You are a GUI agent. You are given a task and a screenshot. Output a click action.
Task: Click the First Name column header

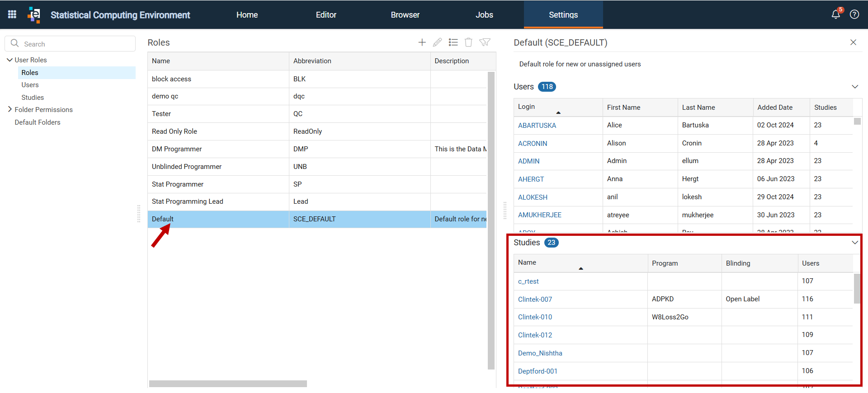[640, 107]
